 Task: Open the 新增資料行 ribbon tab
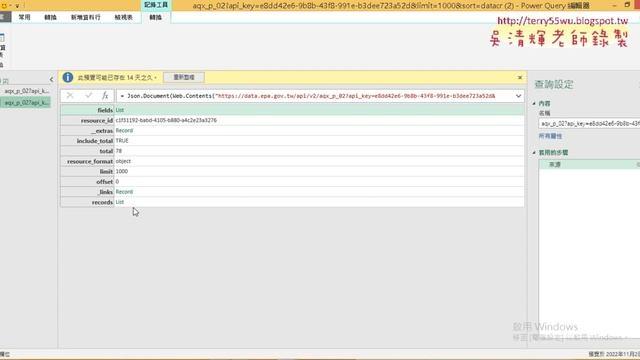(x=85, y=17)
